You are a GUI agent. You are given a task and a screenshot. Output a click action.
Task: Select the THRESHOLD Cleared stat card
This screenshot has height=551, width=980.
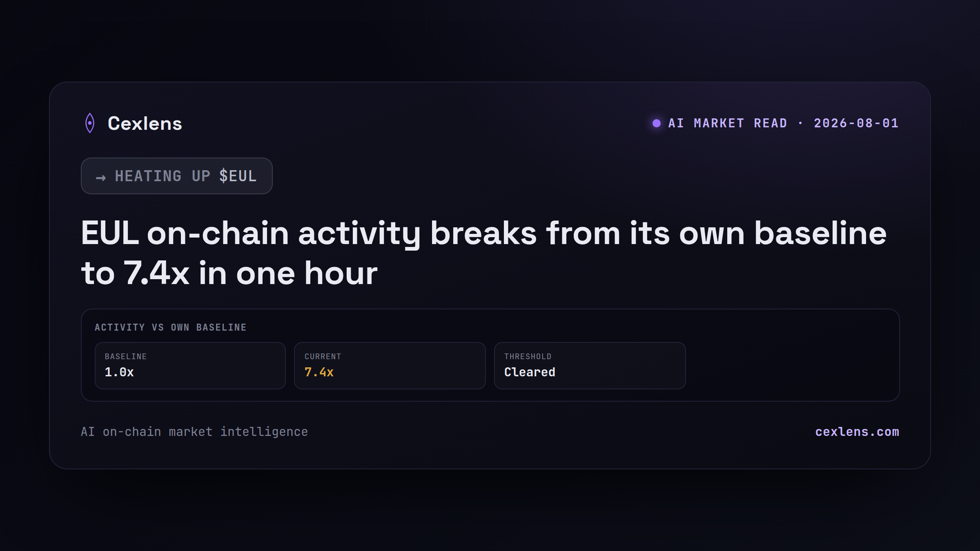[x=590, y=366]
